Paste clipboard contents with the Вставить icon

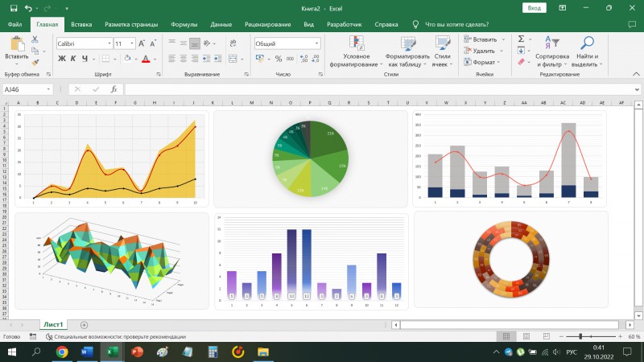tap(17, 44)
